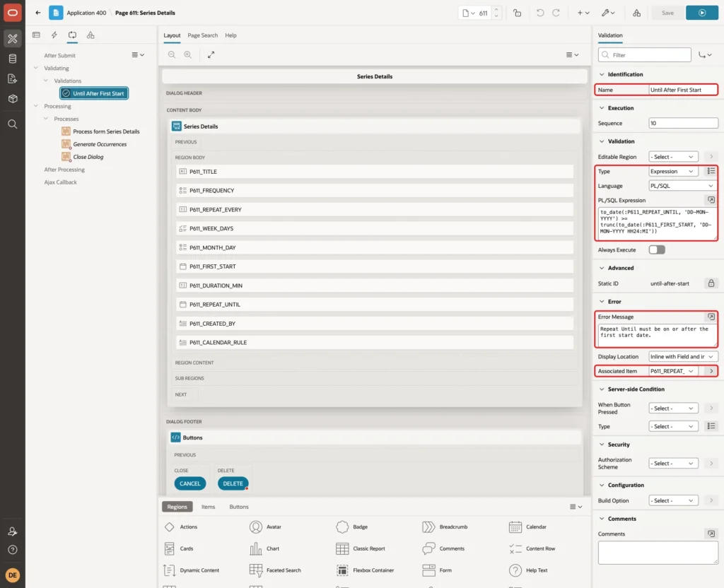
Task: Click the zoom out icon in Layout
Action: [x=172, y=54]
